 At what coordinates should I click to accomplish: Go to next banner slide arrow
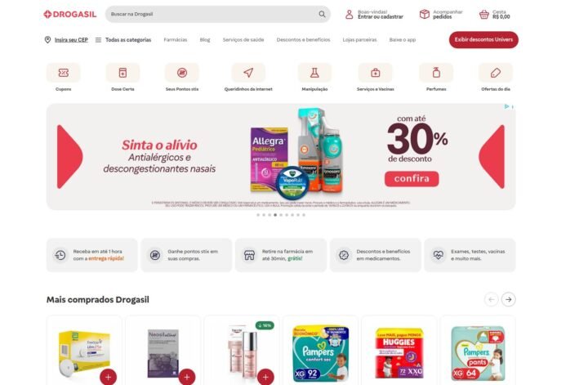[x=492, y=157]
